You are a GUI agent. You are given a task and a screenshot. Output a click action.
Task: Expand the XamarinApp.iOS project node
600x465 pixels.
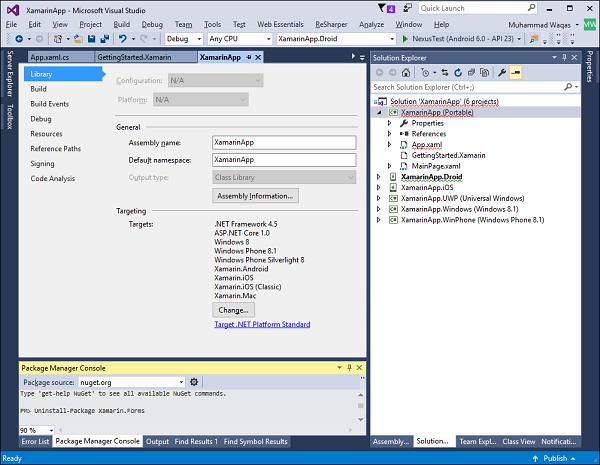tap(378, 188)
